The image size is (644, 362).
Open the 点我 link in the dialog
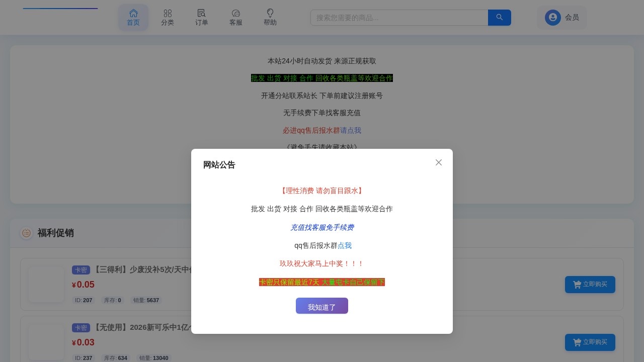point(345,245)
